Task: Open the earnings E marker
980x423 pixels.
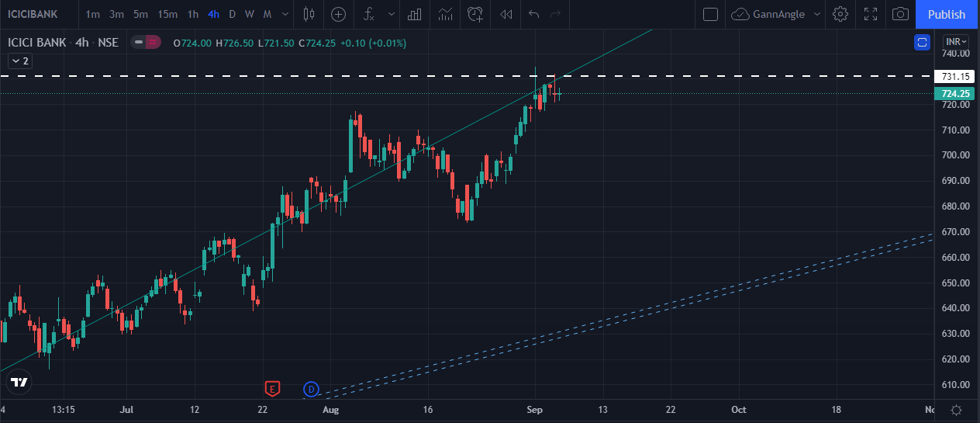Action: [x=271, y=389]
